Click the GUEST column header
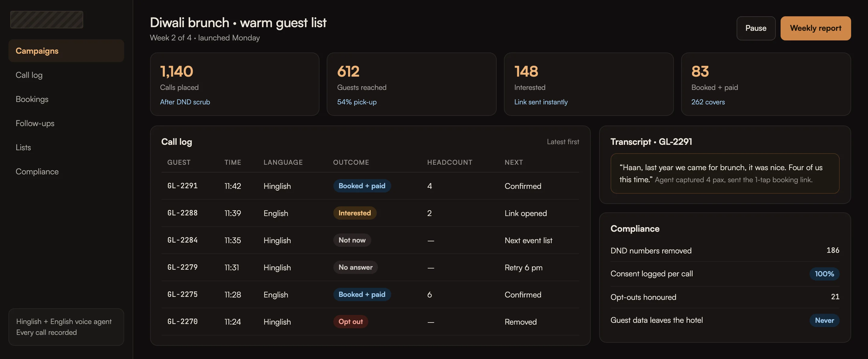Screen dimensions: 868x359 [179, 162]
